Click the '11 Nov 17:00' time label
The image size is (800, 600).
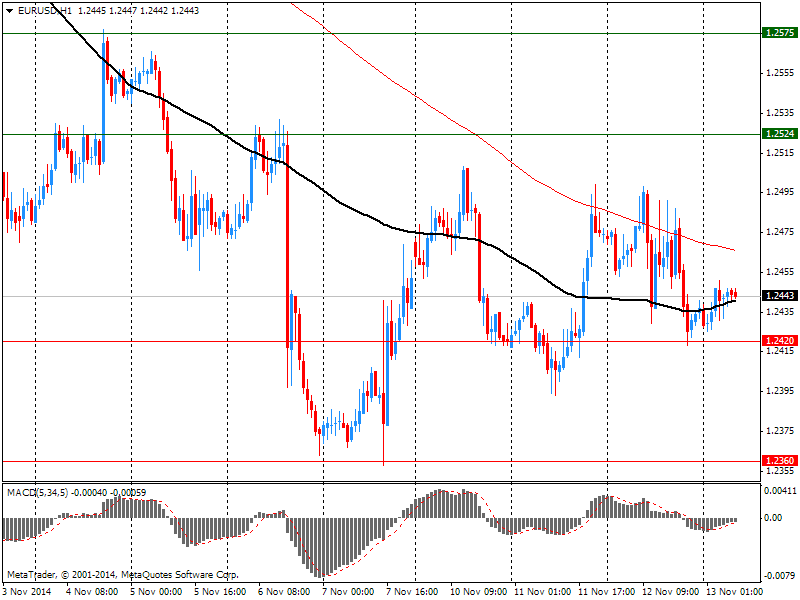click(607, 591)
